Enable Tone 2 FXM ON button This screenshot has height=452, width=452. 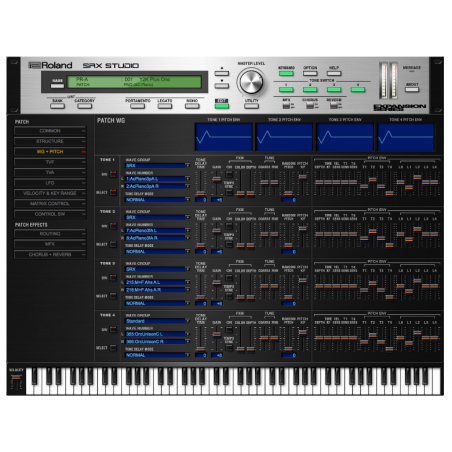click(229, 226)
